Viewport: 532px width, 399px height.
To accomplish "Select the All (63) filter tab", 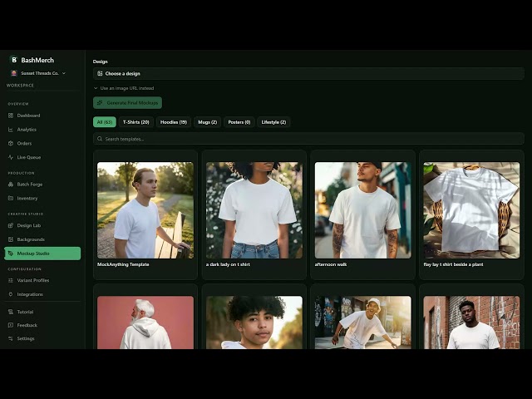I will pyautogui.click(x=105, y=122).
